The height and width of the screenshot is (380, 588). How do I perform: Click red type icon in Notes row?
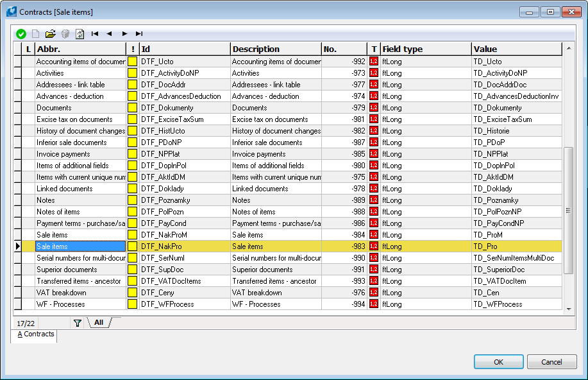tap(373, 200)
